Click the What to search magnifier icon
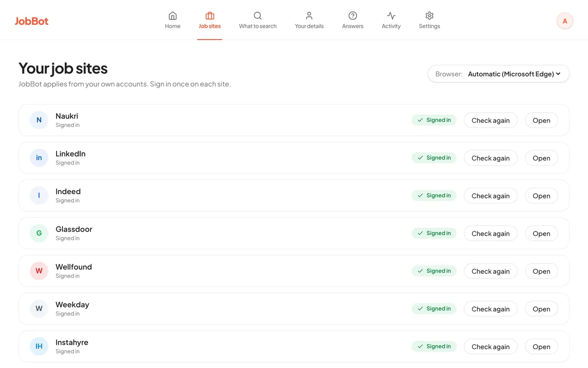This screenshot has height=368, width=588. pyautogui.click(x=258, y=16)
